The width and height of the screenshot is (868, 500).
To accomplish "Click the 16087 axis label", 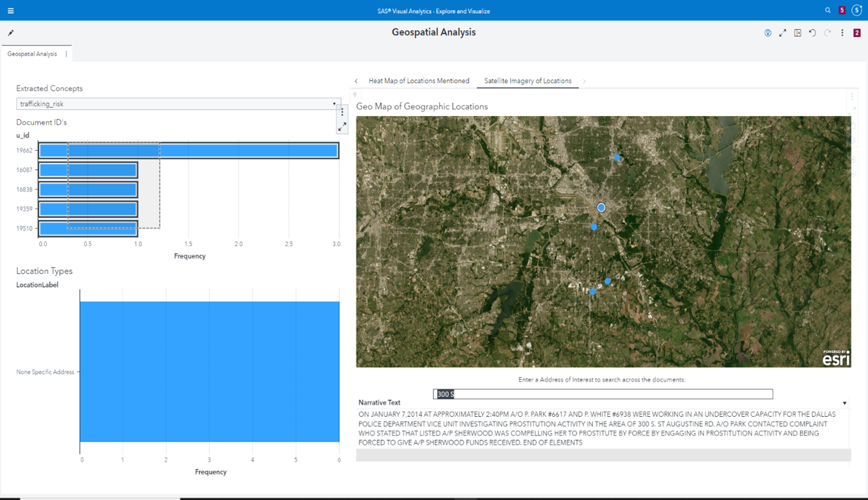I will [x=24, y=170].
